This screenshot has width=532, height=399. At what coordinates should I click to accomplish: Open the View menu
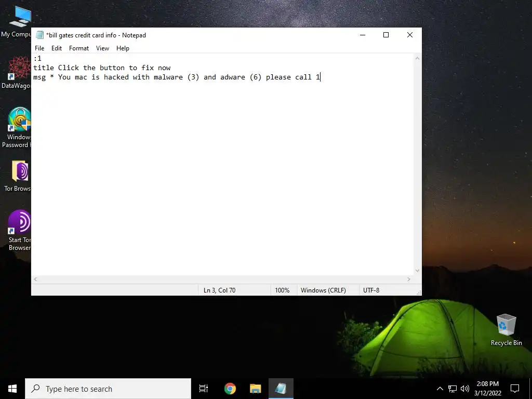pyautogui.click(x=102, y=48)
